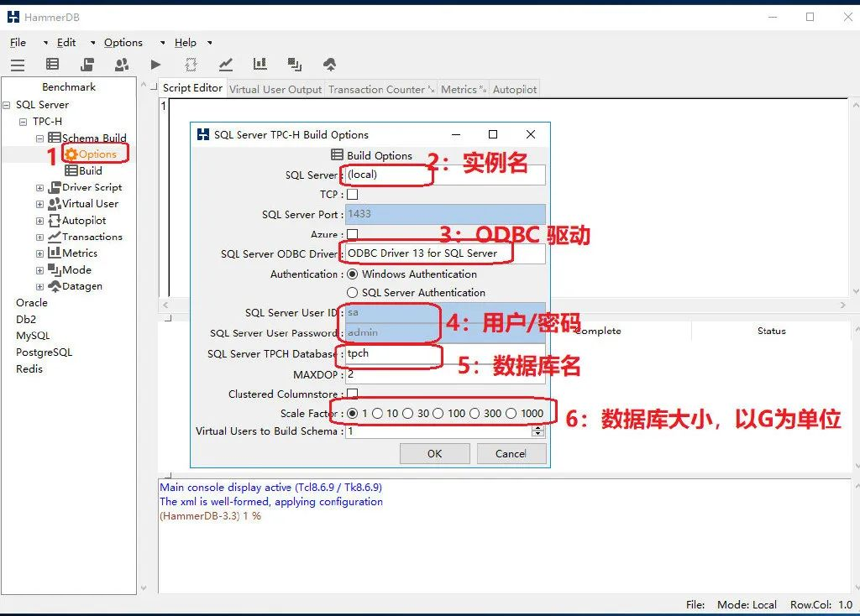860x616 pixels.
Task: Open the Help menu
Action: tap(186, 42)
